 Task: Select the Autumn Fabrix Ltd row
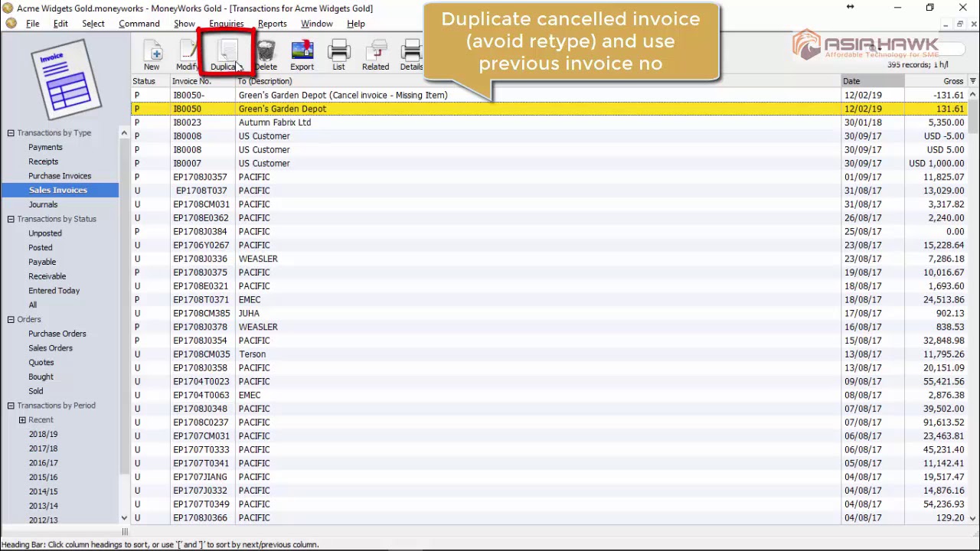click(x=548, y=122)
